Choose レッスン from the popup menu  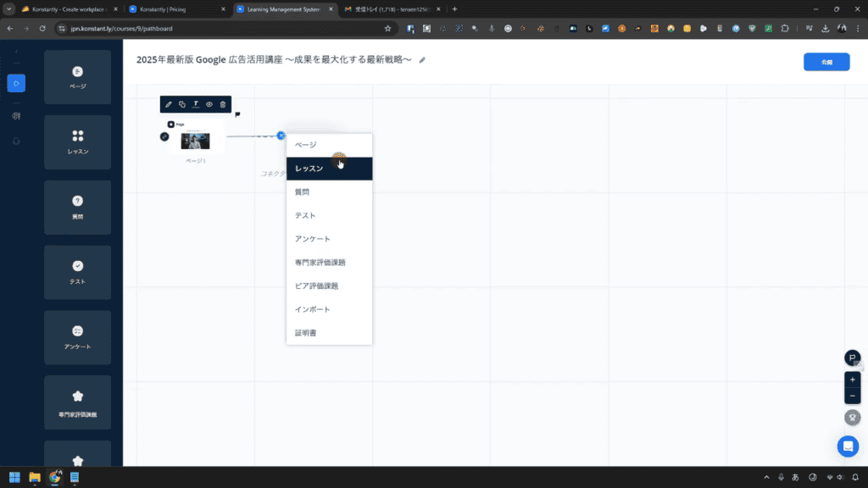330,169
